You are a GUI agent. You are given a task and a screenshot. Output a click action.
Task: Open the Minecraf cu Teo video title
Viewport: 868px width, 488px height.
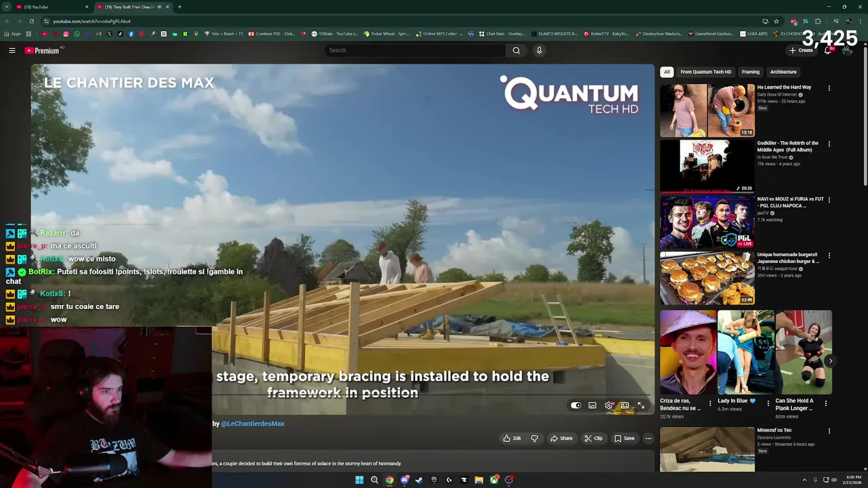point(774,430)
